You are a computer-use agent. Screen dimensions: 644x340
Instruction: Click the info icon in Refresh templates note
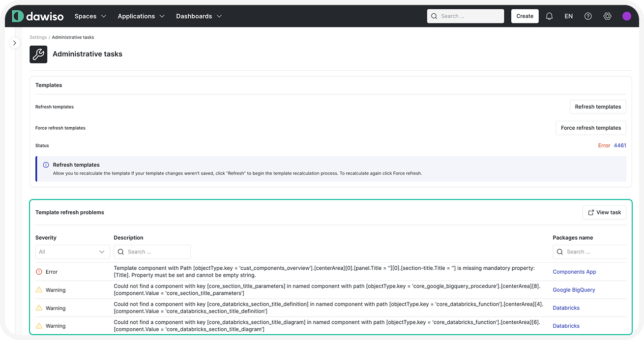tap(46, 165)
